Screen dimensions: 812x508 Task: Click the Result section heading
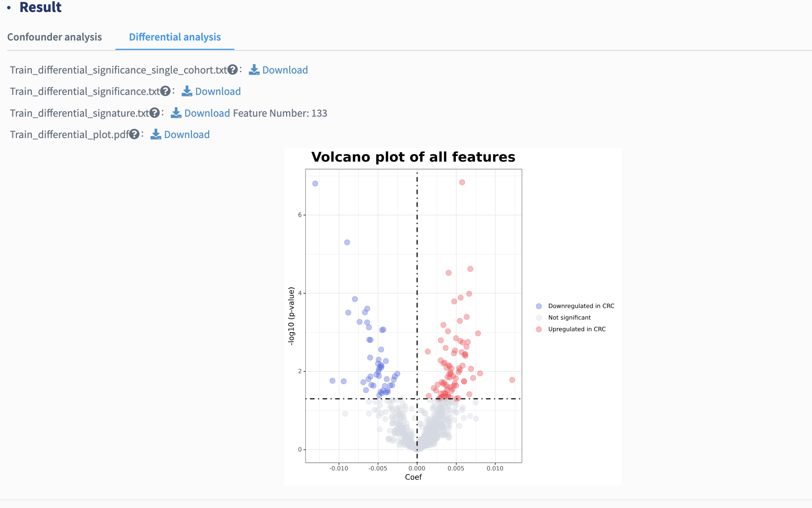[x=40, y=7]
